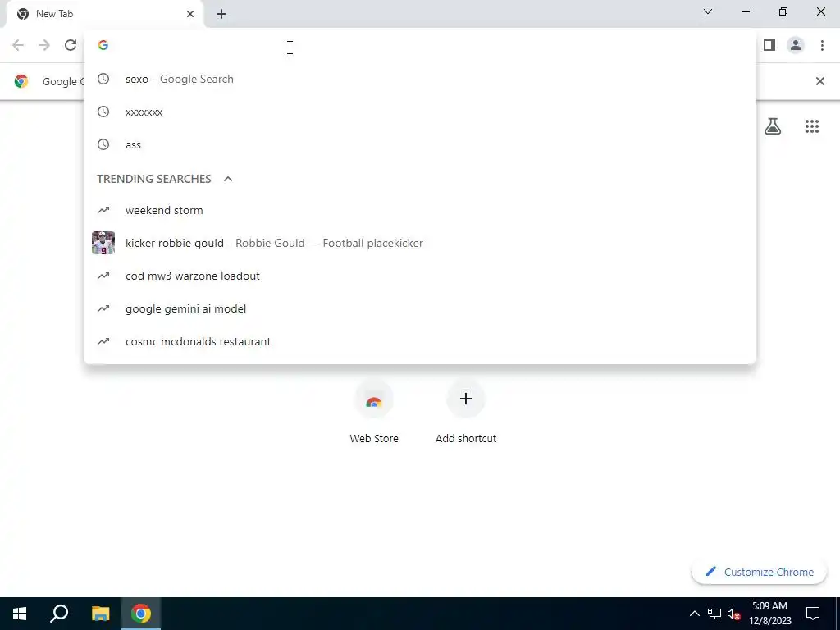Open Customize Chrome
The height and width of the screenshot is (630, 840).
click(x=759, y=572)
